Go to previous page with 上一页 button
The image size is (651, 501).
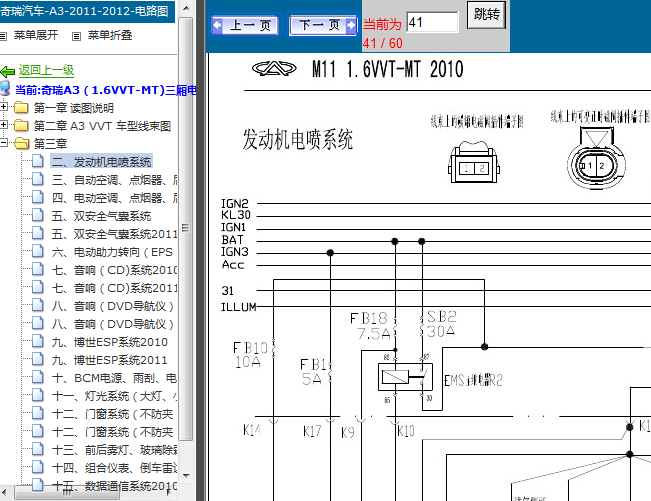coord(245,25)
